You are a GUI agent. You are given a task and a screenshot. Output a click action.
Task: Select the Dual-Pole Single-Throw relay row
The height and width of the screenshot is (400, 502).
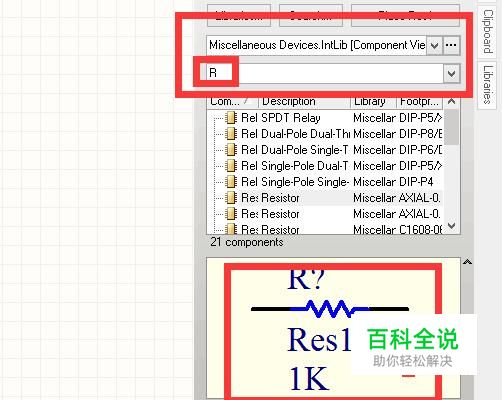(325, 150)
